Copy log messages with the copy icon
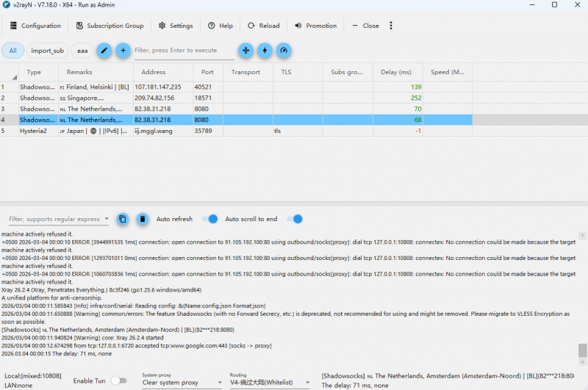 point(123,219)
